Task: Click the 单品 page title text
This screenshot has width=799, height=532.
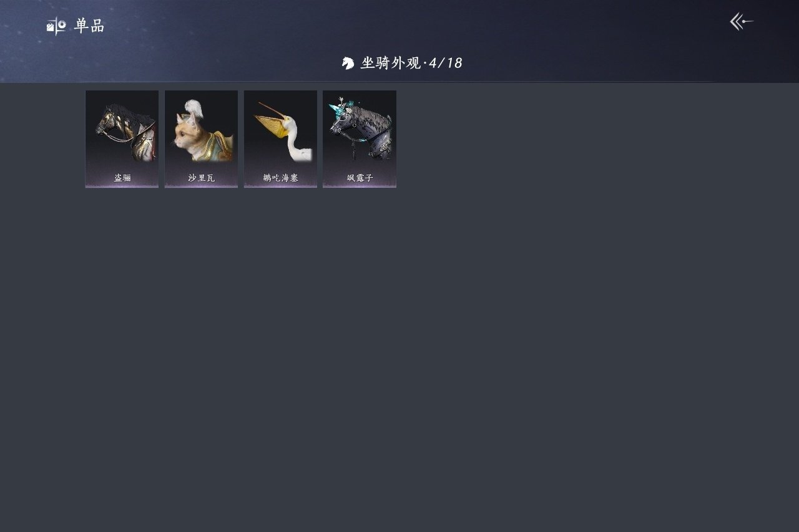Action: click(x=89, y=26)
